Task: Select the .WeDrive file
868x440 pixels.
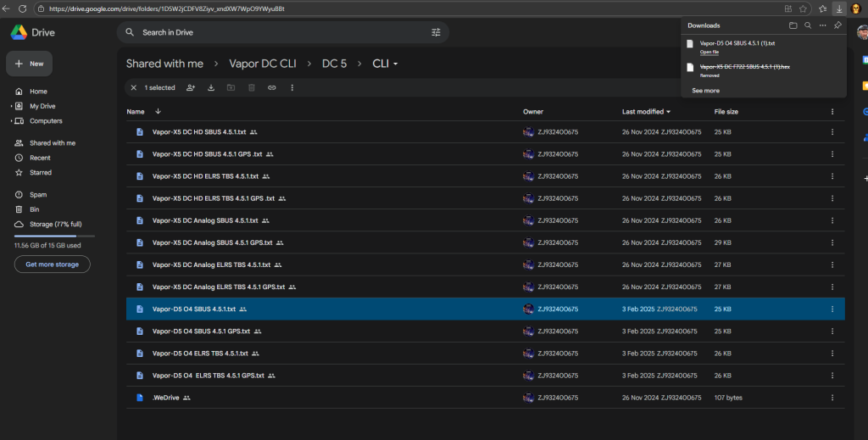Action: tap(486, 398)
